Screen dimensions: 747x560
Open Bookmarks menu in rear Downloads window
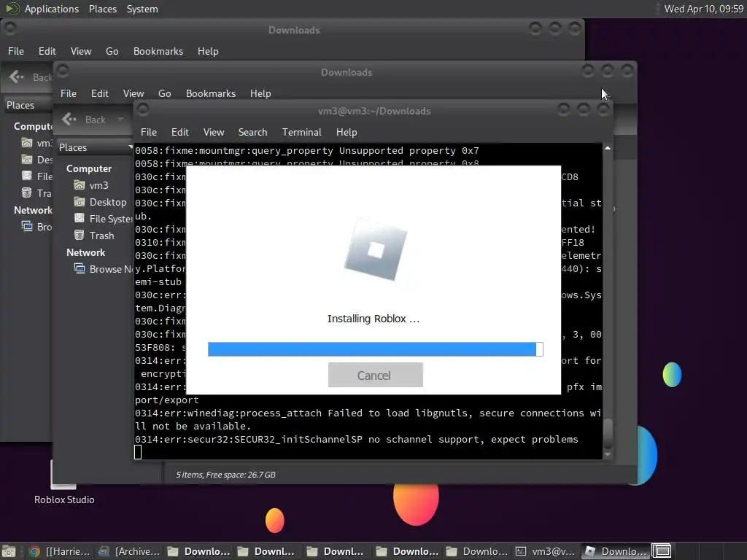coord(158,52)
